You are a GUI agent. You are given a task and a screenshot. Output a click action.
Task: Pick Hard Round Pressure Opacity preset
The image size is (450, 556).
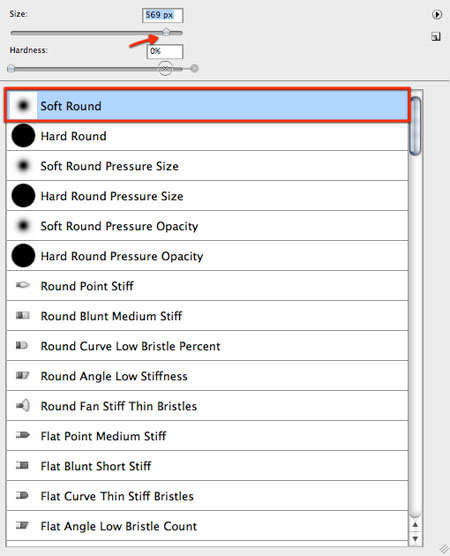(207, 256)
